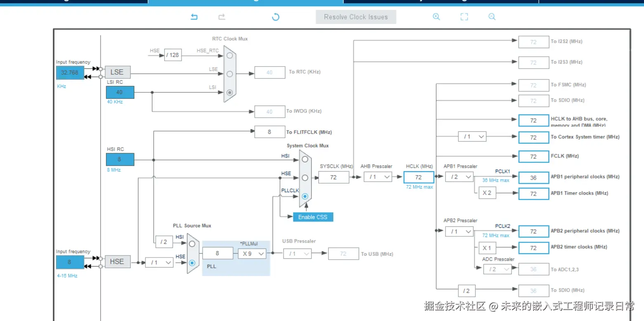Click the FCLK (MHz) 72 field
Screen dimensions: 644x321
534,157
